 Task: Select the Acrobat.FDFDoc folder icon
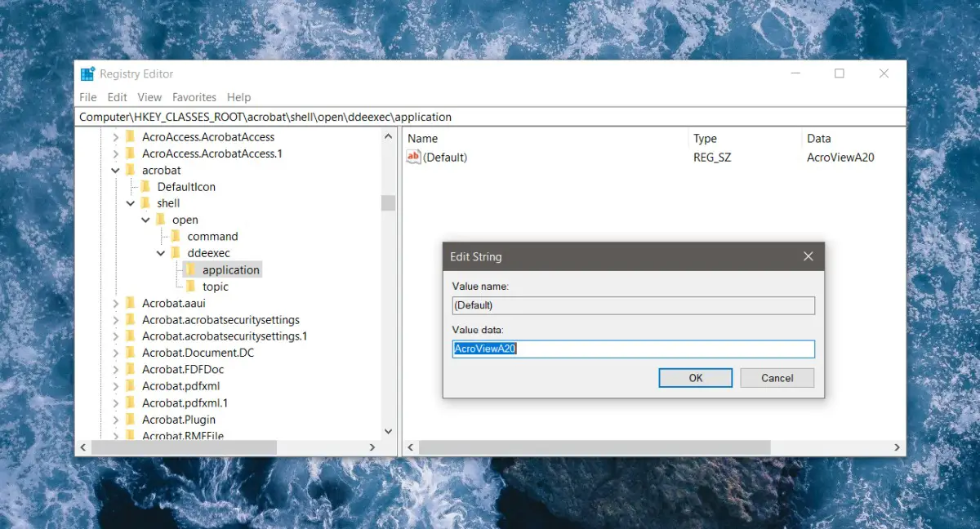tap(130, 369)
